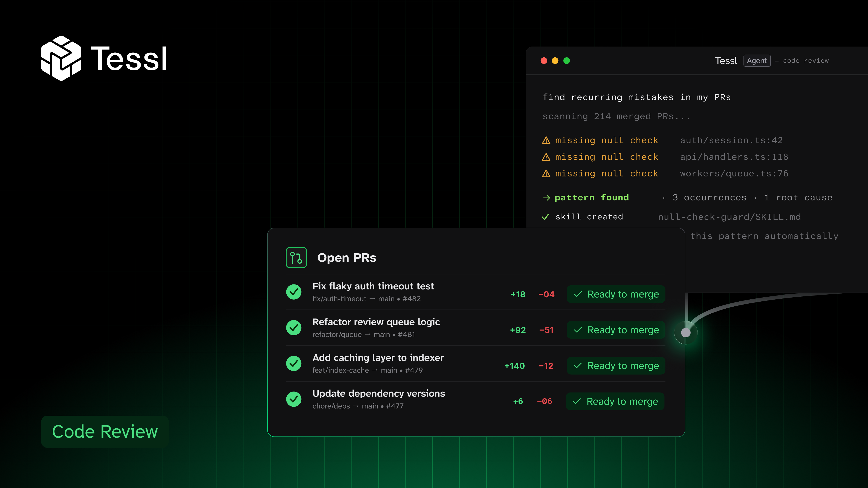Click the -51 deletions count
Image resolution: width=868 pixels, height=488 pixels.
pyautogui.click(x=547, y=330)
